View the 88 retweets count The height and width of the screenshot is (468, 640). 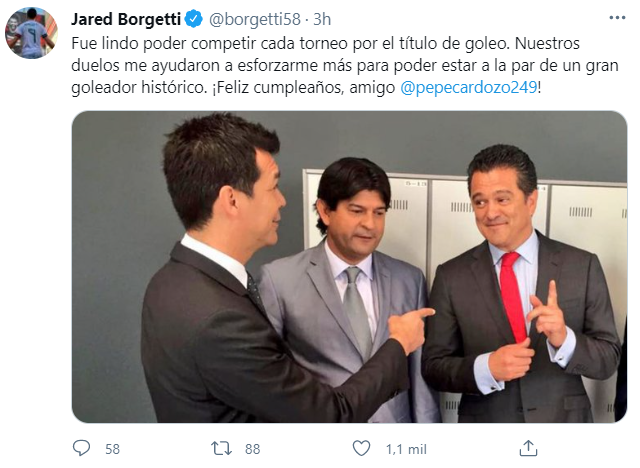point(252,449)
